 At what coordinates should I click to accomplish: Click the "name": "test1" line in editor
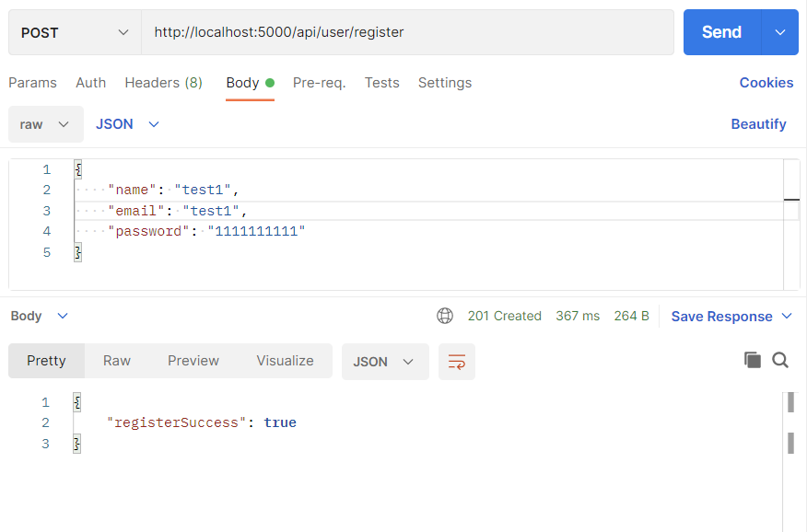(173, 191)
